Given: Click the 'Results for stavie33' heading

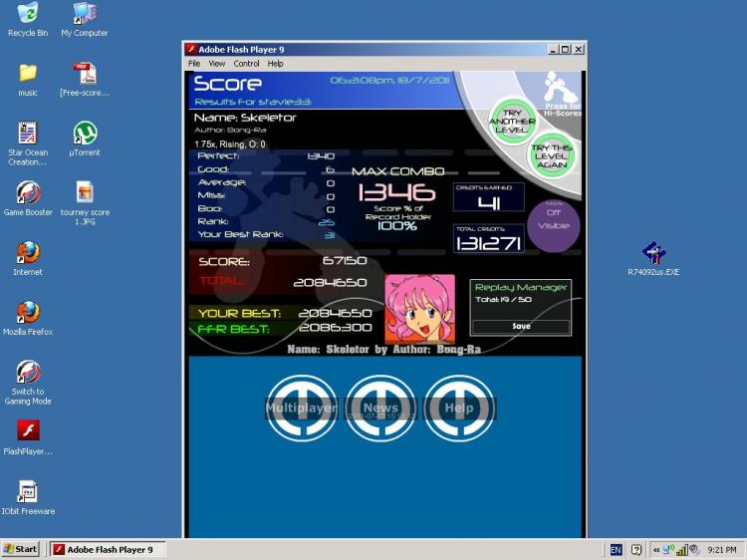Looking at the screenshot, I should 253,102.
